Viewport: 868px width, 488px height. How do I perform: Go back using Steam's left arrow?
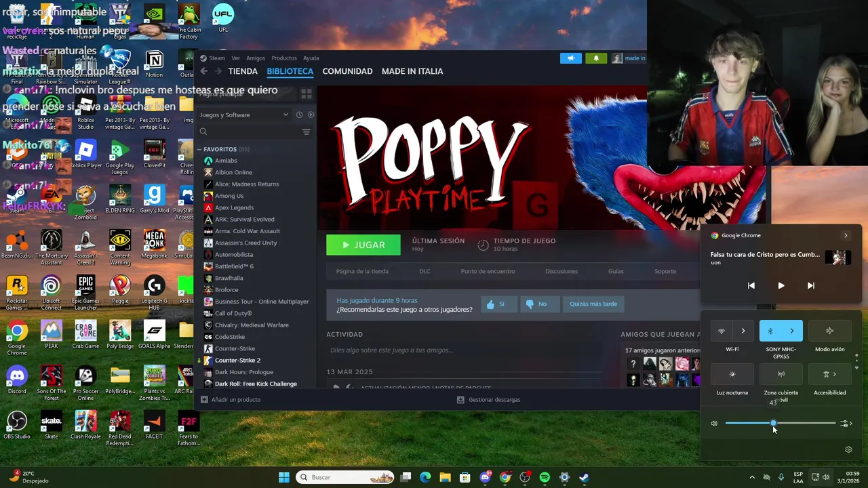click(x=203, y=71)
